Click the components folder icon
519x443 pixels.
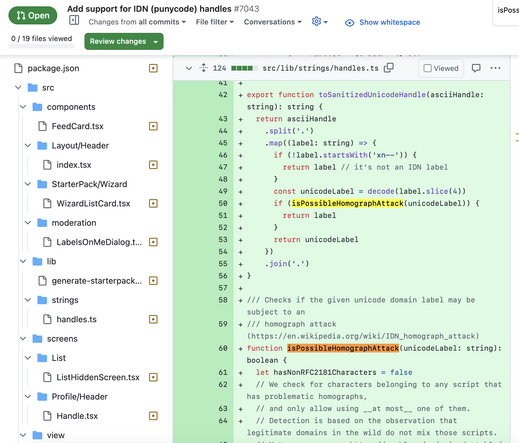[37, 107]
